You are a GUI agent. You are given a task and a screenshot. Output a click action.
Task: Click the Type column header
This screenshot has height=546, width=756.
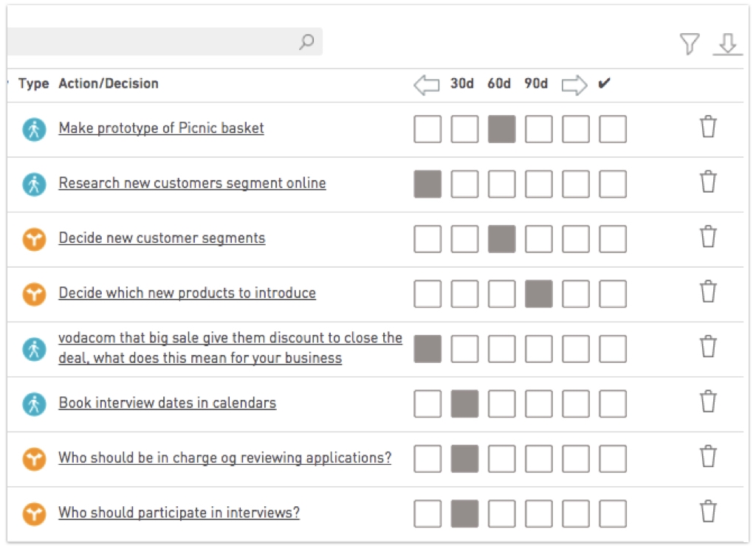tap(33, 83)
